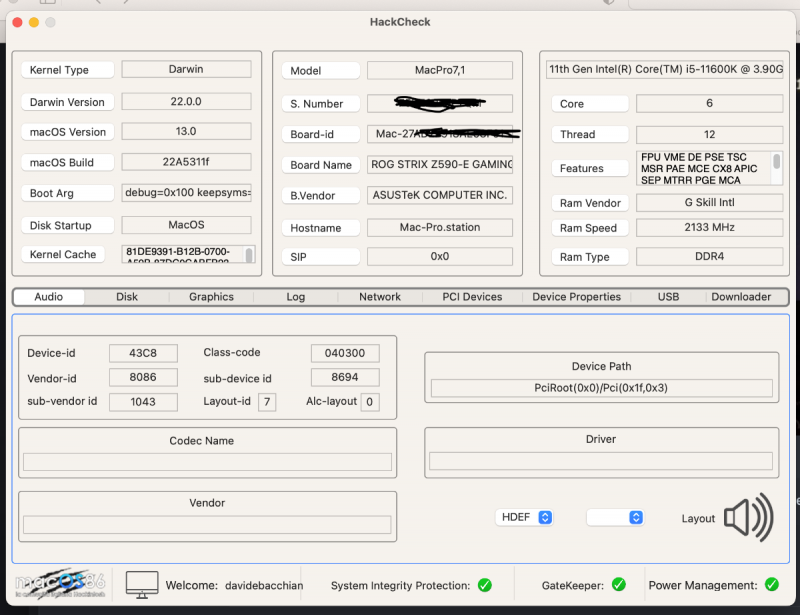Click the Kernel Type button

pos(67,70)
